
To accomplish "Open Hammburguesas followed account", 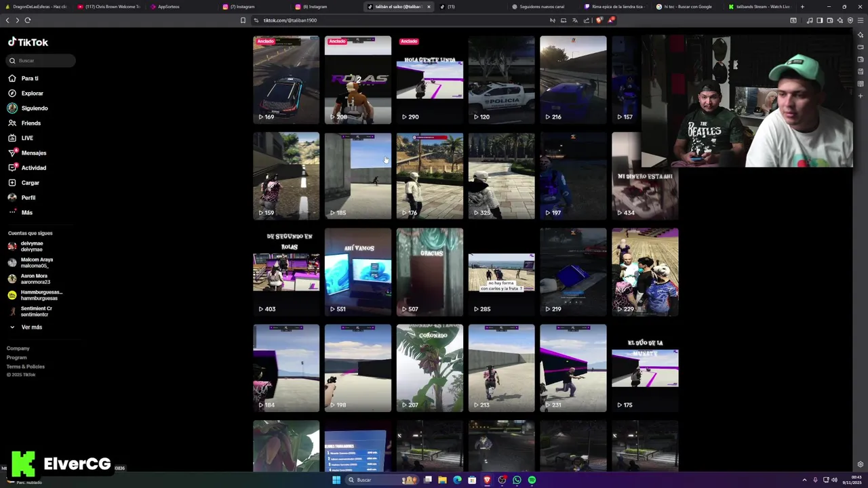I will (x=35, y=296).
